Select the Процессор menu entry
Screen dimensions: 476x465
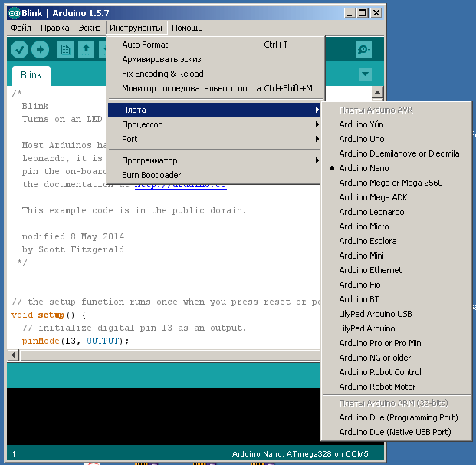click(x=215, y=124)
